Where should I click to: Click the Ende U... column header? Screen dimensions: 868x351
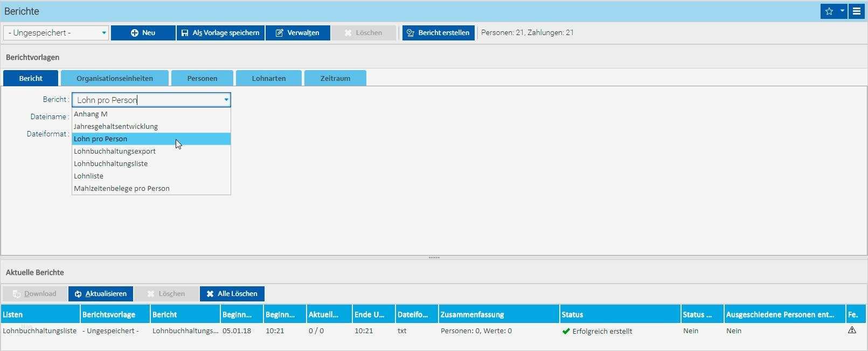(373, 314)
